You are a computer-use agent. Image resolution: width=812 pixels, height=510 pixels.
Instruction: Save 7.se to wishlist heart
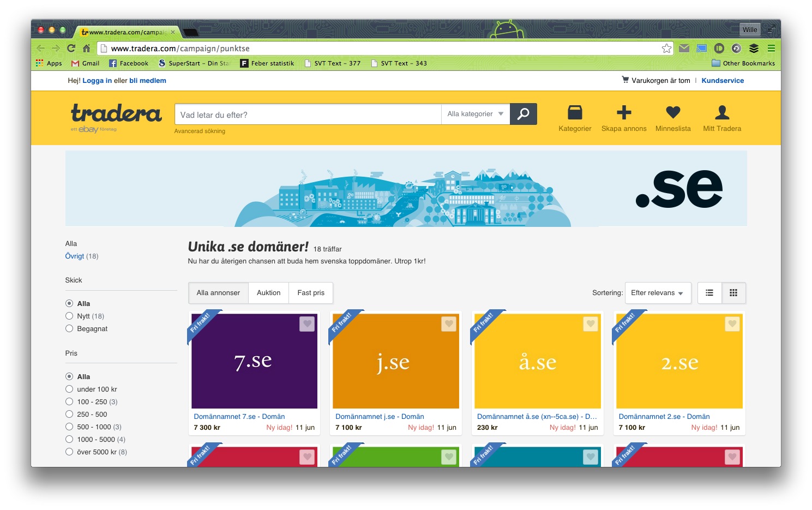click(307, 324)
